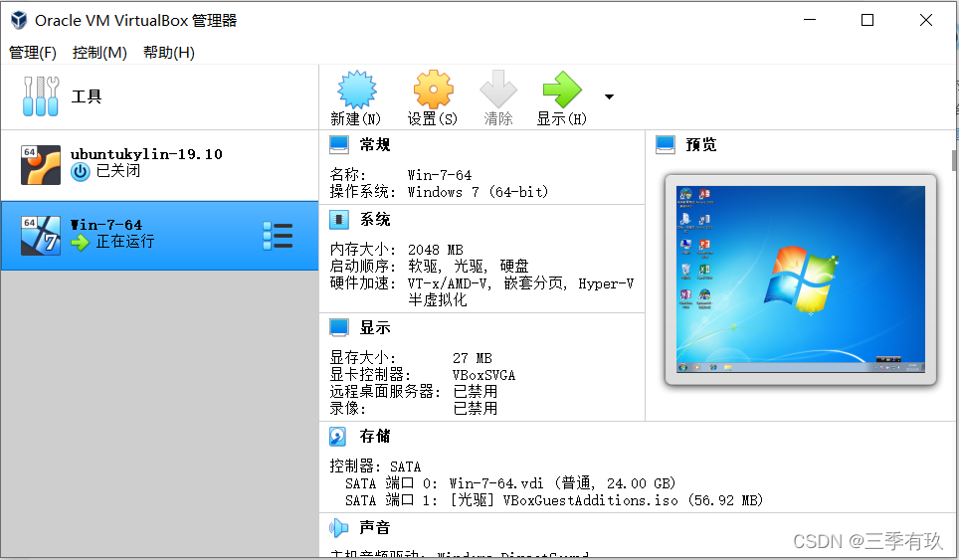Open the 存储 section header link
The image size is (959, 560).
tap(375, 437)
